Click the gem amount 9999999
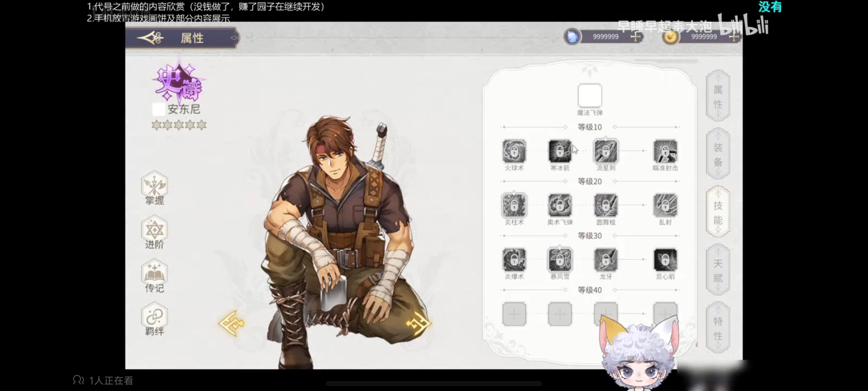 [605, 37]
